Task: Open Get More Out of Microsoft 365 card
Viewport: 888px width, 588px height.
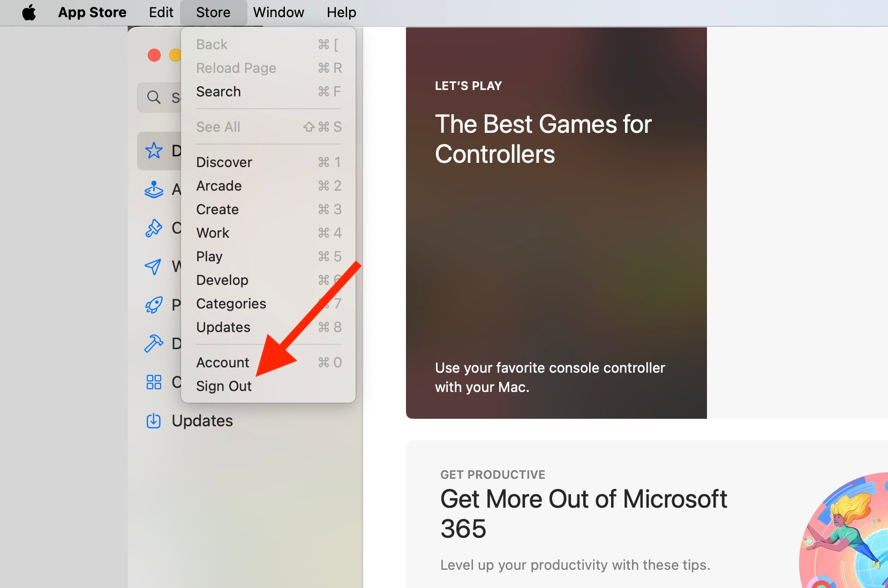Action: tap(647, 514)
